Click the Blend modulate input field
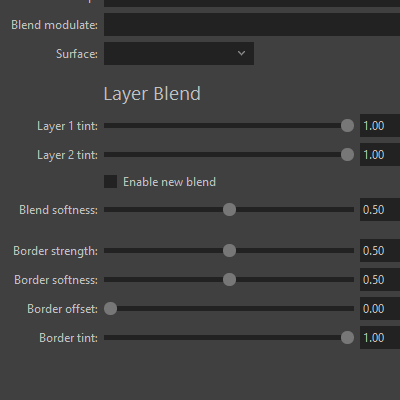The width and height of the screenshot is (400, 400). (x=252, y=25)
